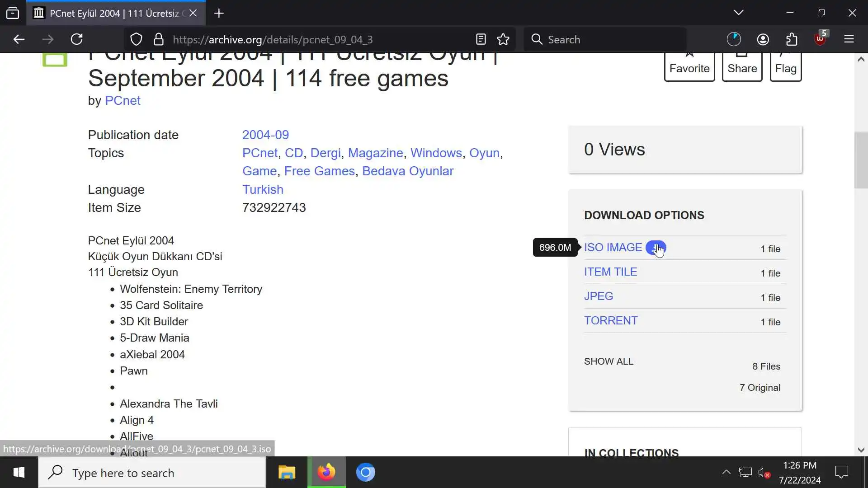
Task: Toggle reader view in the address bar
Action: click(x=481, y=39)
